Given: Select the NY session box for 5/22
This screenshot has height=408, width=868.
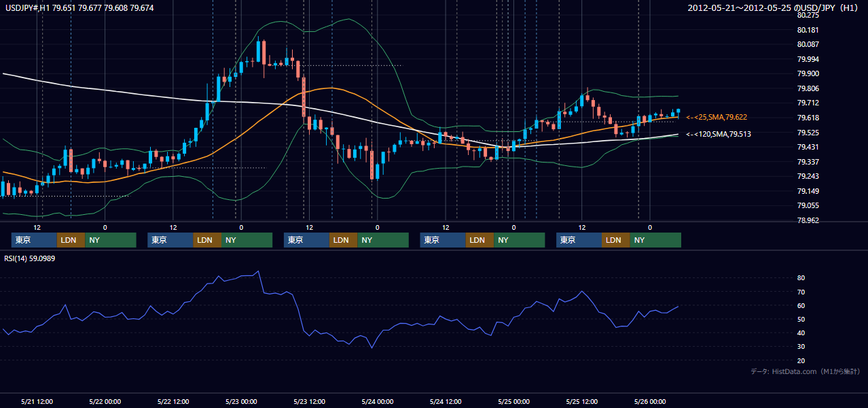Looking at the screenshot, I should coord(247,240).
